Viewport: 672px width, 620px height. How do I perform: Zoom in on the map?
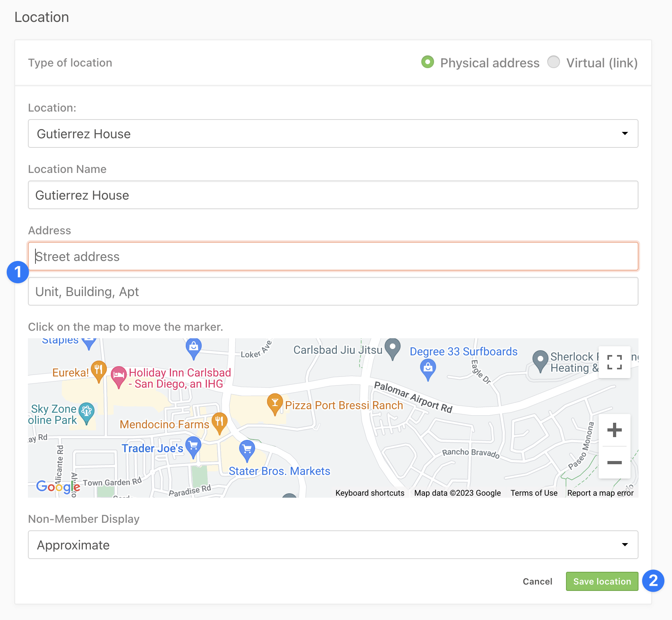click(615, 430)
